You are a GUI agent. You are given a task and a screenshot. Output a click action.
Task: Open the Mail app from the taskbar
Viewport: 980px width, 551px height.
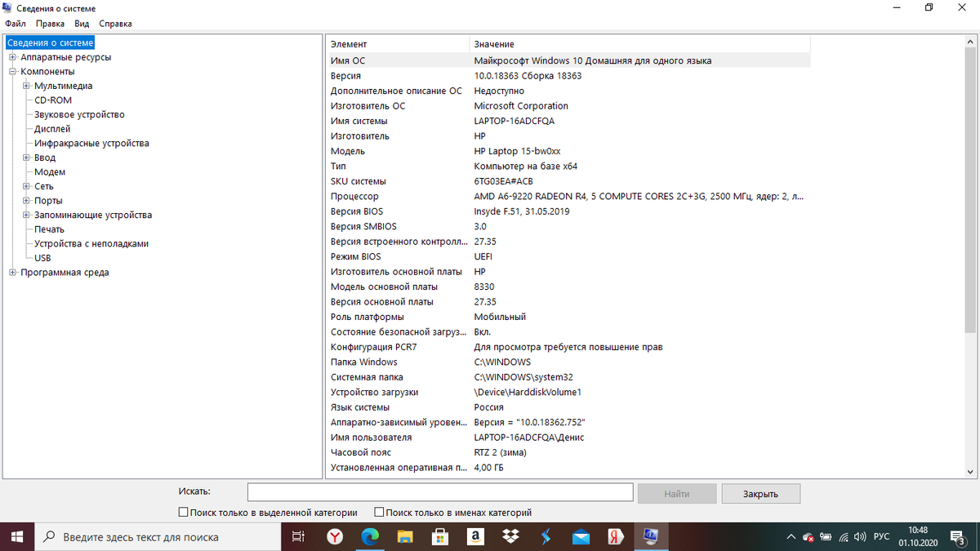(x=581, y=537)
